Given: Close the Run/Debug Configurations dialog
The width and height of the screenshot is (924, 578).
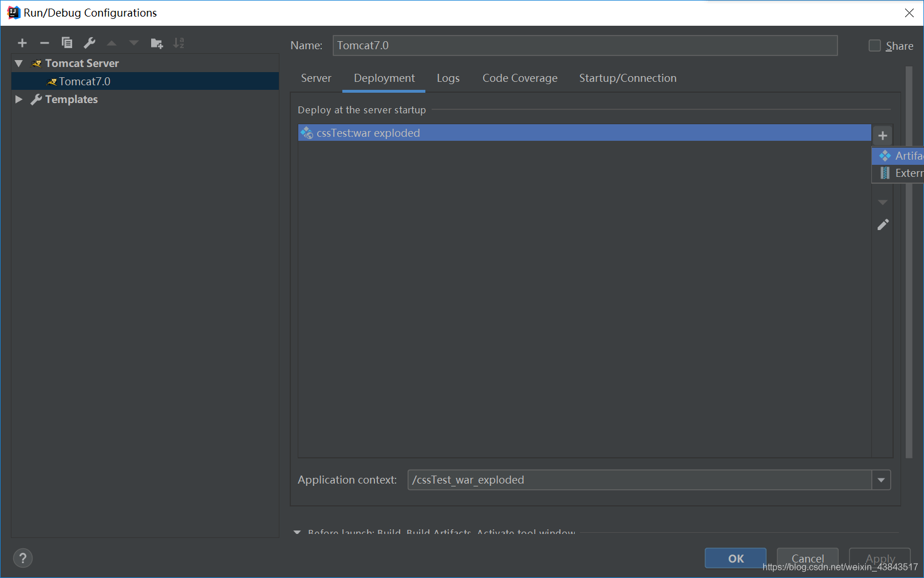Looking at the screenshot, I should (x=909, y=13).
